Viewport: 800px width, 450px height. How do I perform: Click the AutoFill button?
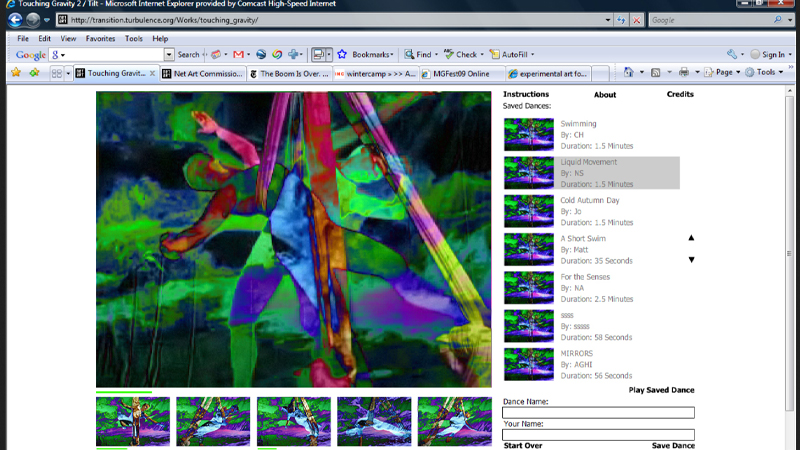pyautogui.click(x=509, y=54)
